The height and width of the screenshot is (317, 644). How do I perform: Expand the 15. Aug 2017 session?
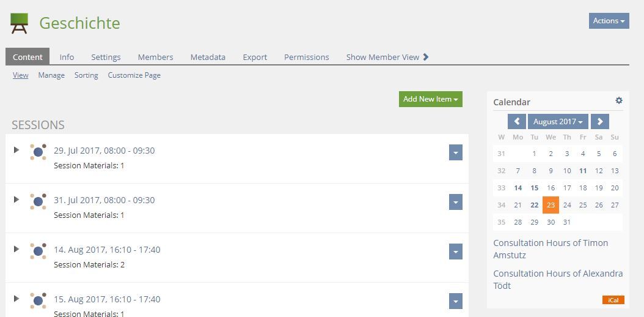tap(16, 299)
